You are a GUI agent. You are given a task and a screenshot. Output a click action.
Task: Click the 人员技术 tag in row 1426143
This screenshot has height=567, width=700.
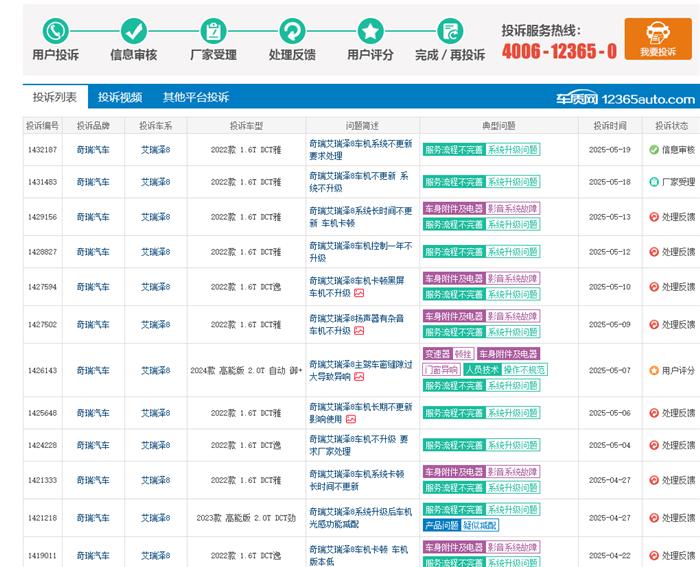click(482, 370)
